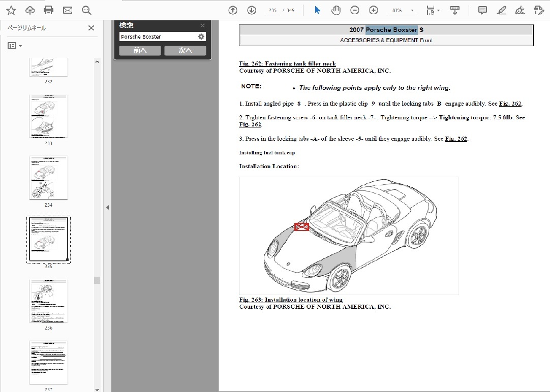
Task: Click the ページサムネール panel title
Action: (26, 28)
